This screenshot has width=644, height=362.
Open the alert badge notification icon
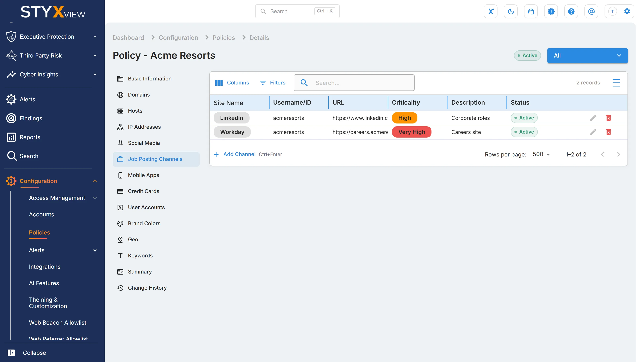point(551,11)
